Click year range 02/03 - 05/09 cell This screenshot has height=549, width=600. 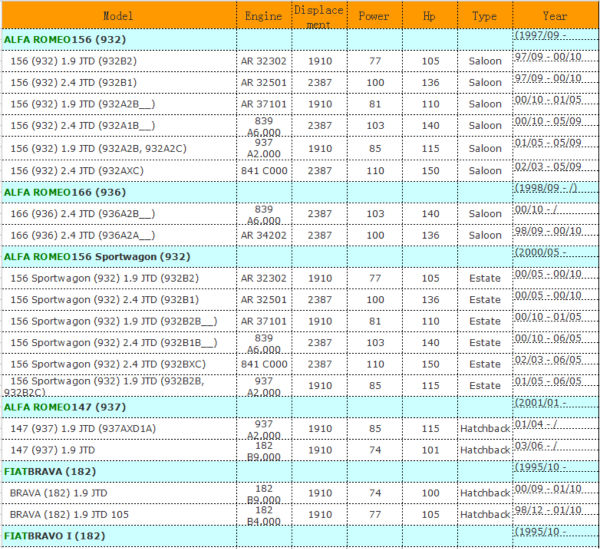(x=548, y=166)
